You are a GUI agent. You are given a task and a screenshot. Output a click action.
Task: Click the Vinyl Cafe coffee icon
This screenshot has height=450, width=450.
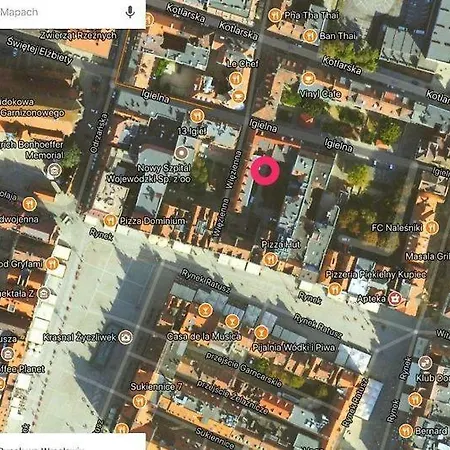tap(308, 79)
